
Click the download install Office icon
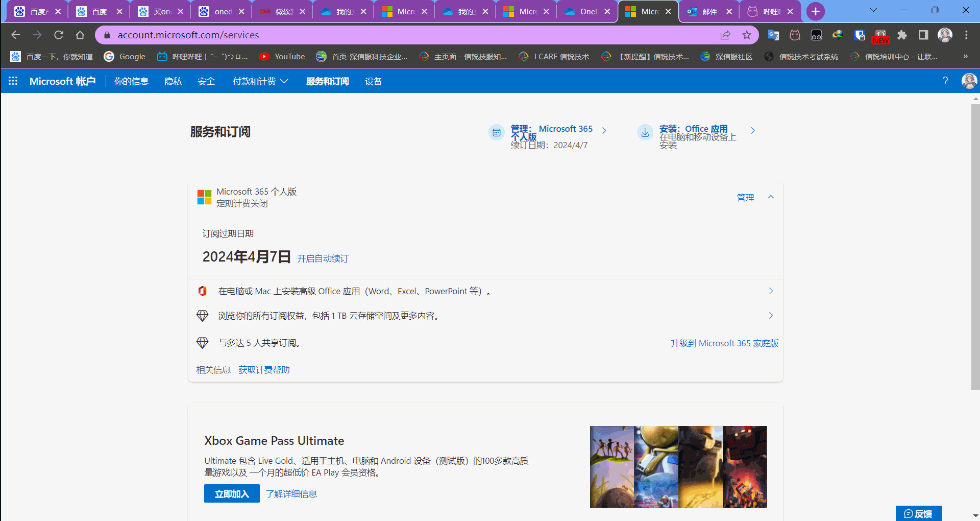(x=645, y=132)
